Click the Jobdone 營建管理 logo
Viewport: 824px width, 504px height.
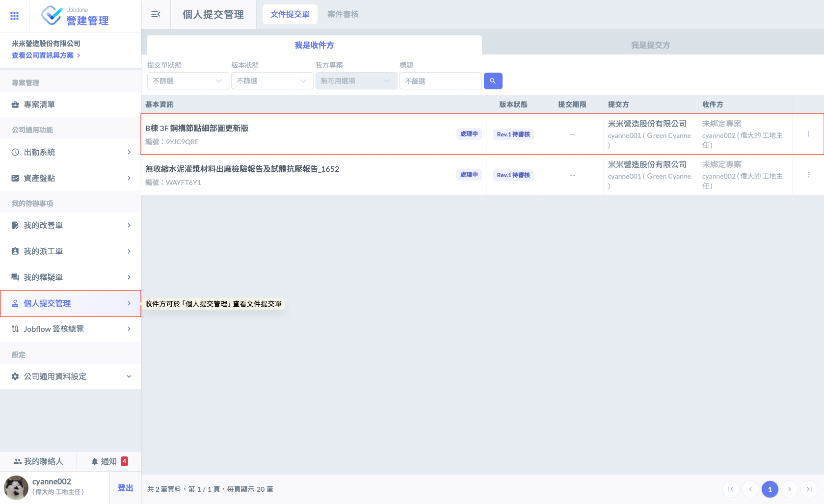coord(75,16)
